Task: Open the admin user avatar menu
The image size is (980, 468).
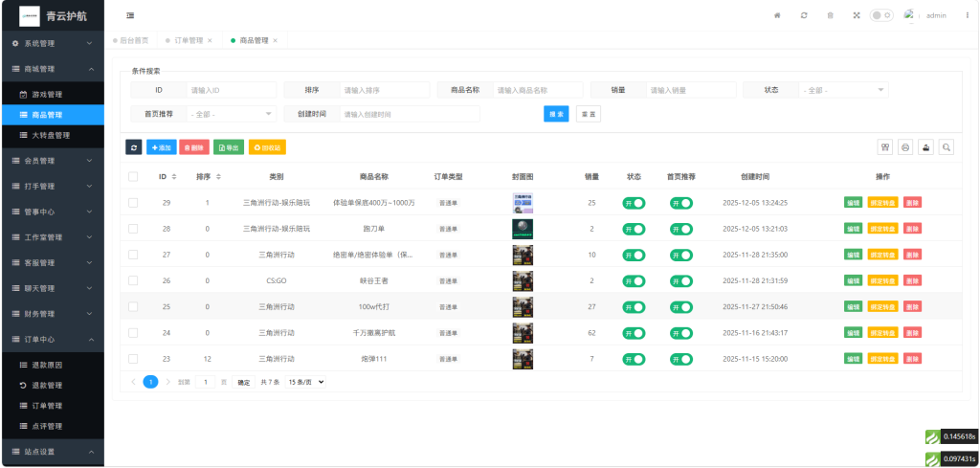Action: [909, 15]
